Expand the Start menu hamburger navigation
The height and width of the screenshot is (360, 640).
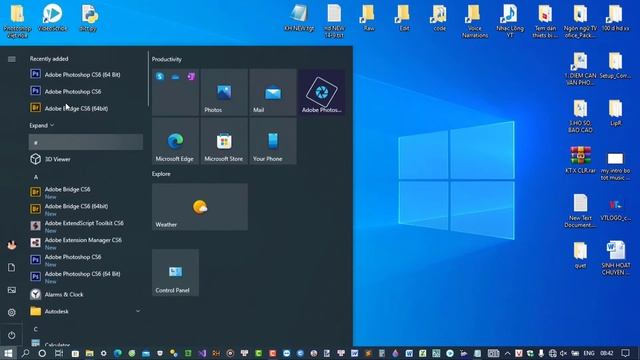11,59
